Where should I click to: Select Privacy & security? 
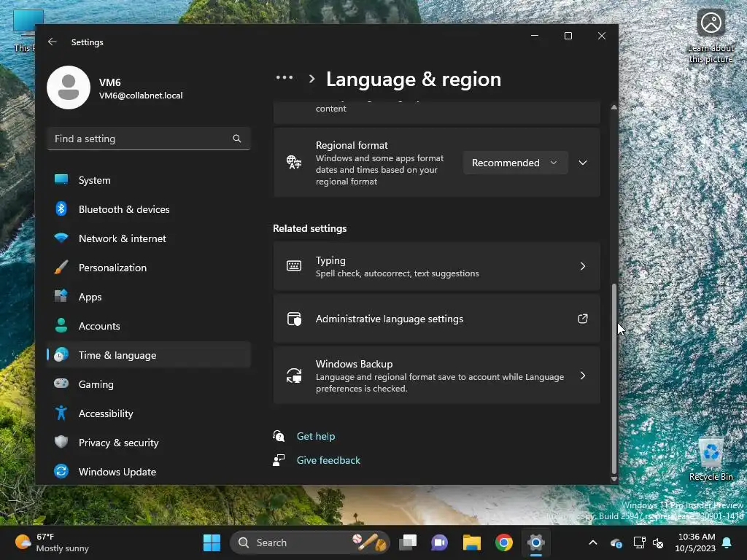[149, 443]
